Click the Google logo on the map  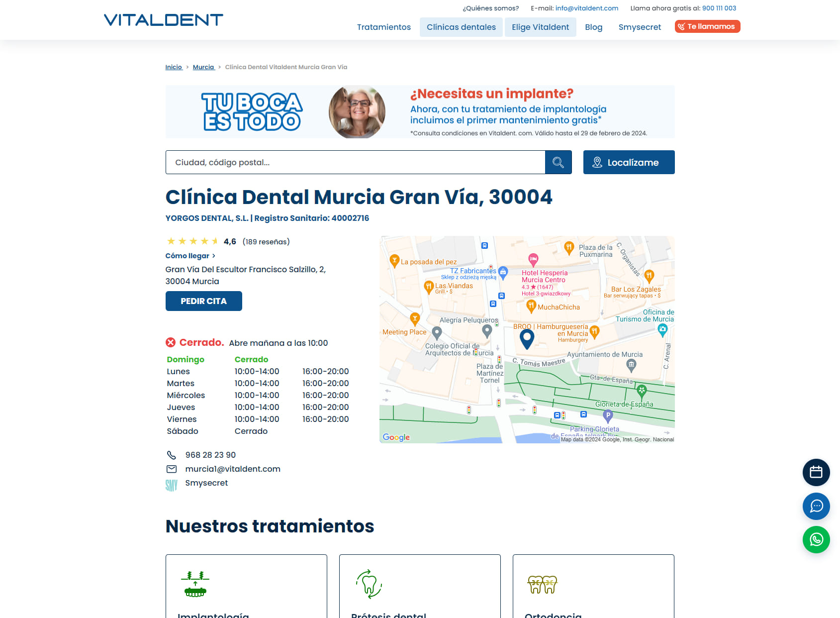tap(396, 437)
